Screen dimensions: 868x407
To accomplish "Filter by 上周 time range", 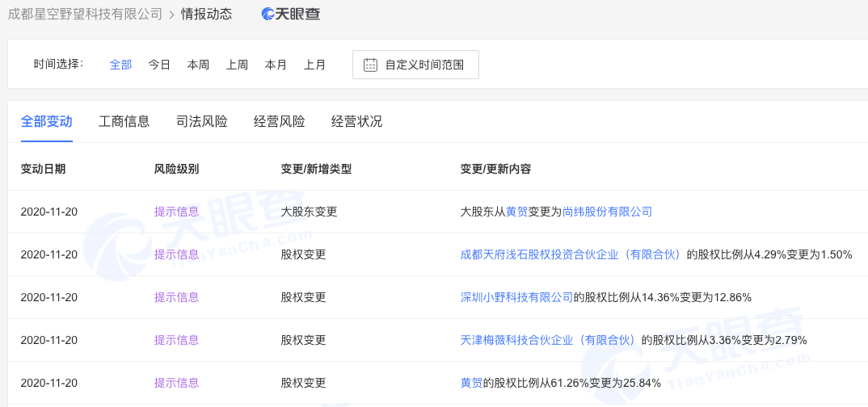I will point(237,65).
